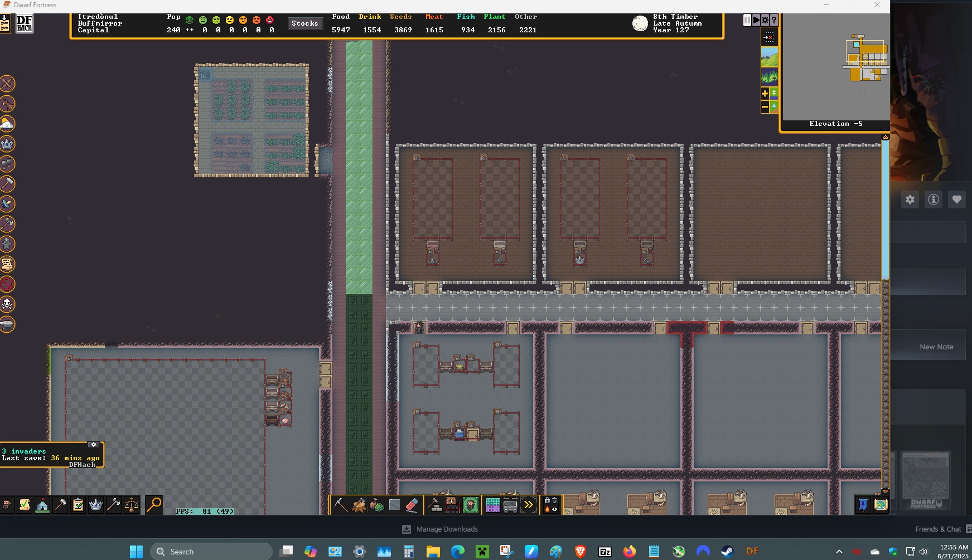Toggle the flame melt item icon
Viewport: 972px width, 560px height.
coord(547,509)
